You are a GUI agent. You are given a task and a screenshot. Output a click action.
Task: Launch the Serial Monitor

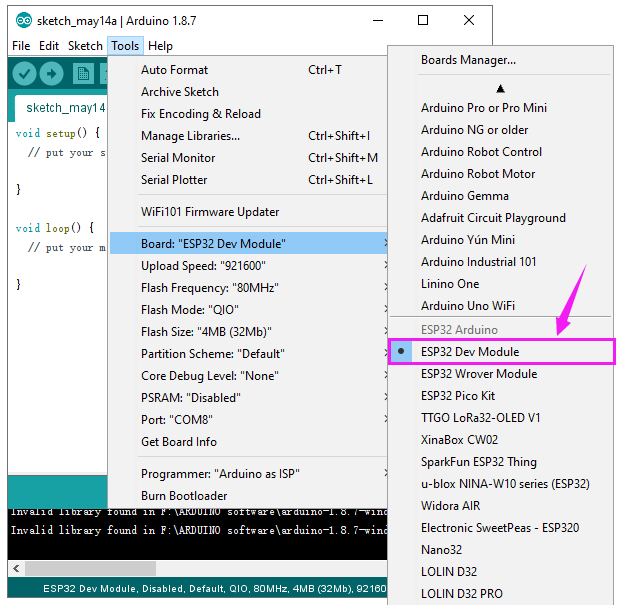coord(249,157)
